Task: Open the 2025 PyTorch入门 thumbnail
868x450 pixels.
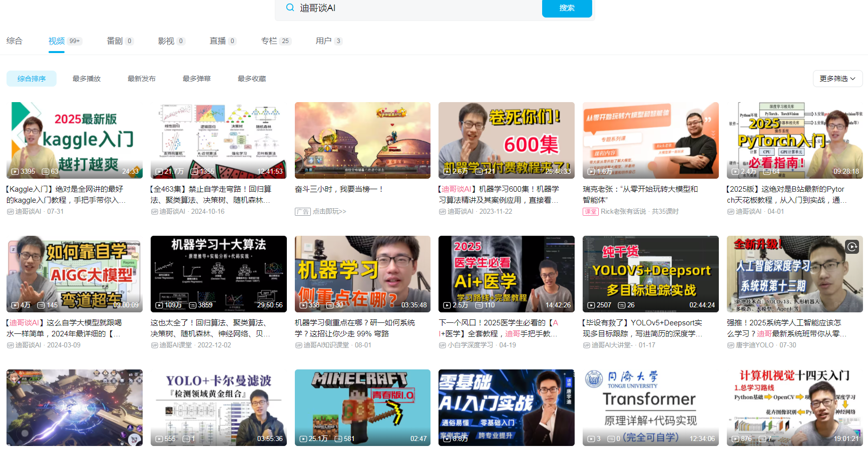Action: pos(795,140)
